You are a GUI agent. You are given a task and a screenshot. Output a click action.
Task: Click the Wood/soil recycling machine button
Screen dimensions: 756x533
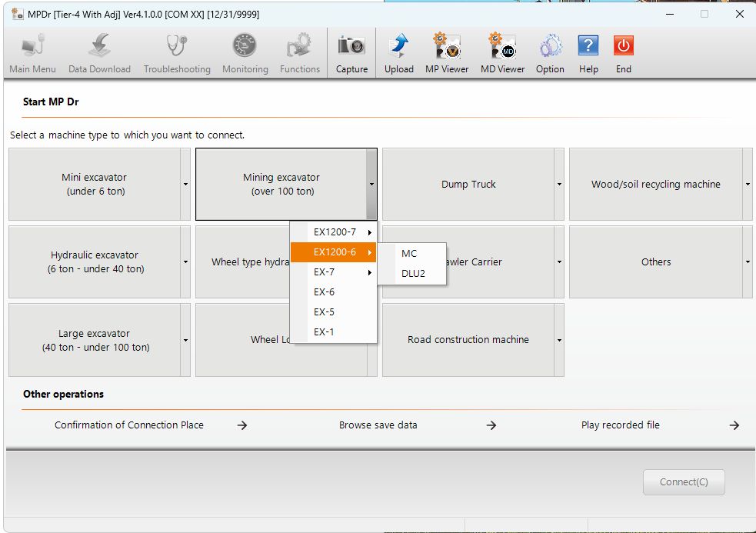(656, 185)
